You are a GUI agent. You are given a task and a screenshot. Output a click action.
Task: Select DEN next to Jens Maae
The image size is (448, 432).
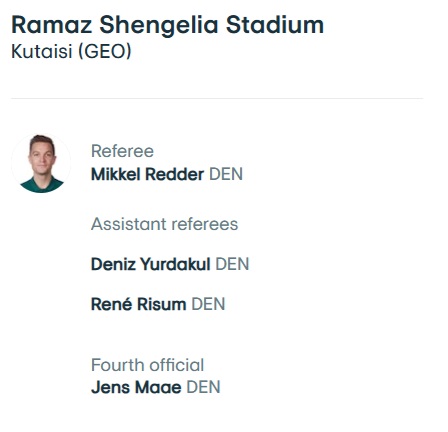pos(204,387)
